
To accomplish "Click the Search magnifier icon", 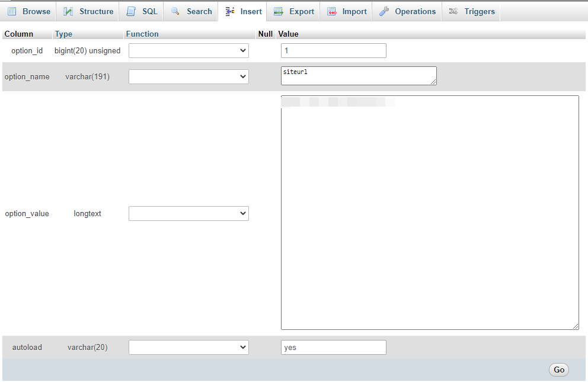I will [x=175, y=11].
